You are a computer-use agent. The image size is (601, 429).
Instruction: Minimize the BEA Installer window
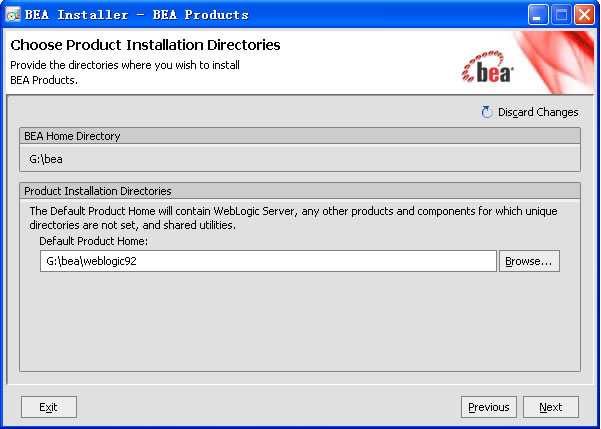538,15
